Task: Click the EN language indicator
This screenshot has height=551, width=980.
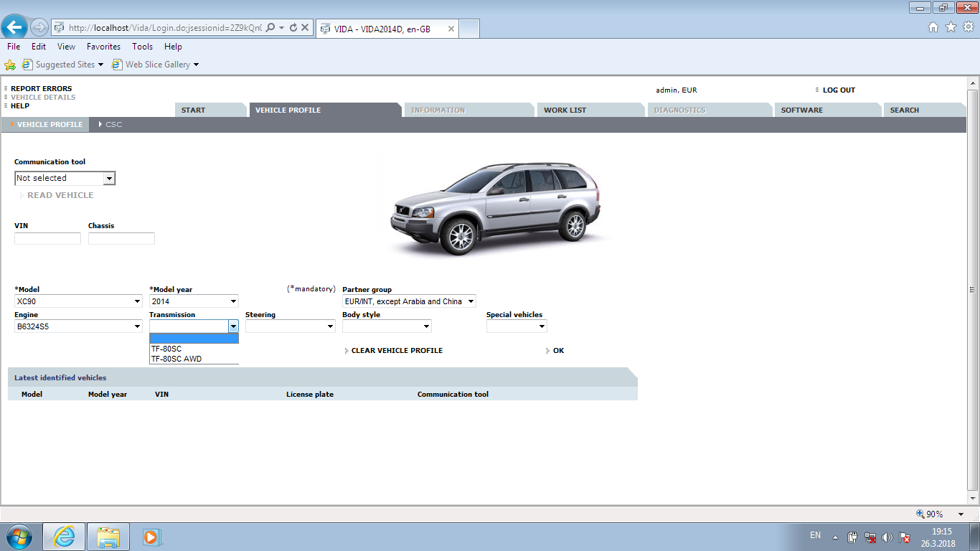Action: click(815, 535)
